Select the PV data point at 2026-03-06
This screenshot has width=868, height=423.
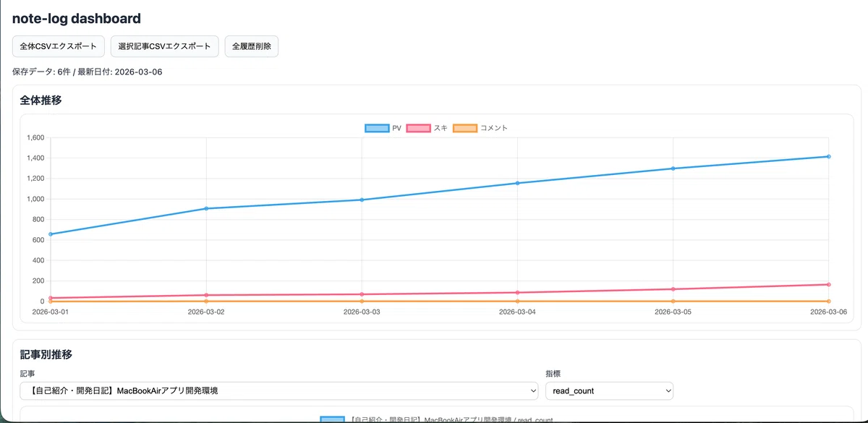[828, 156]
